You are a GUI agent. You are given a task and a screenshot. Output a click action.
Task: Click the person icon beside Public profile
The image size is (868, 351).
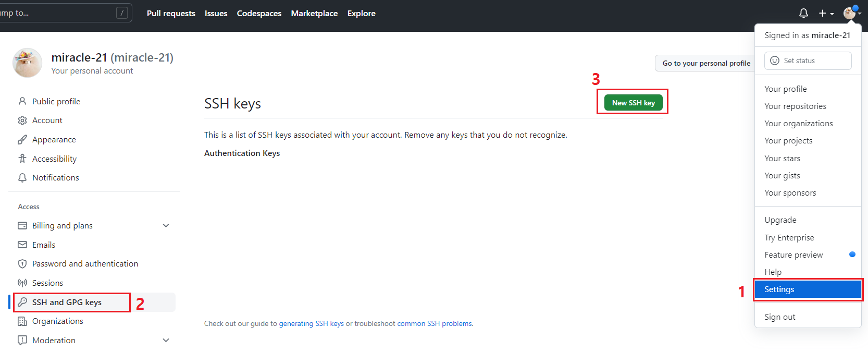tap(22, 101)
